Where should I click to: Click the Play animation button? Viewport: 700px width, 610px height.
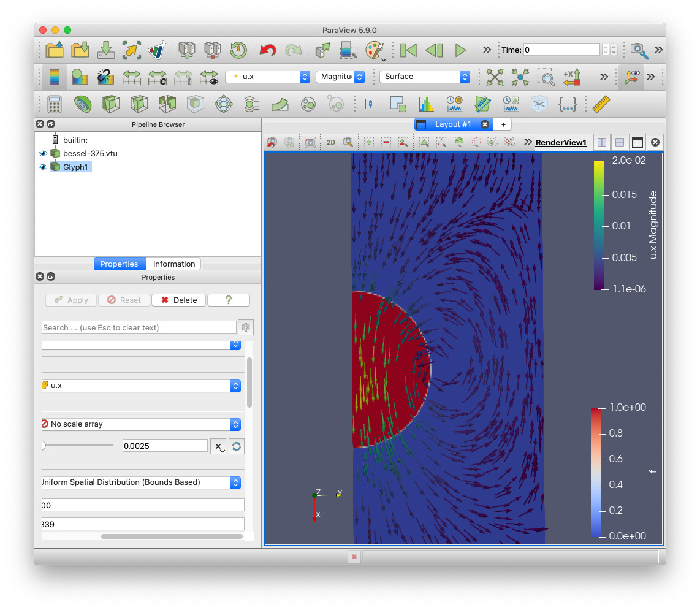[x=460, y=50]
